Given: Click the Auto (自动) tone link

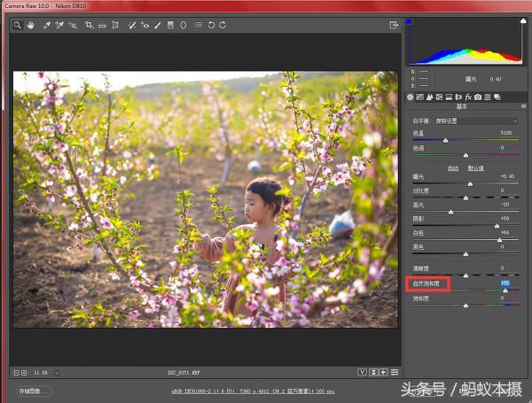Looking at the screenshot, I should (x=453, y=168).
